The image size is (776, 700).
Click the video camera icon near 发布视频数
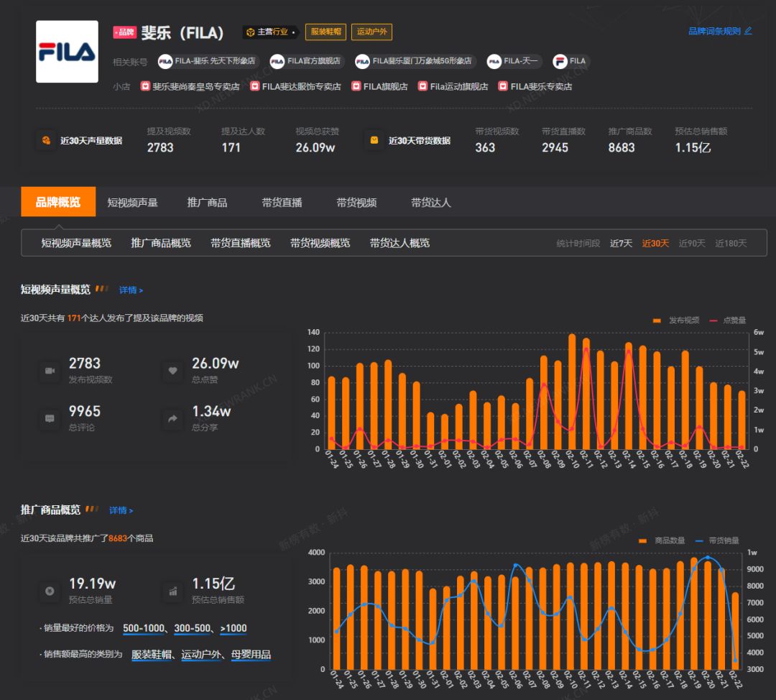tap(50, 371)
